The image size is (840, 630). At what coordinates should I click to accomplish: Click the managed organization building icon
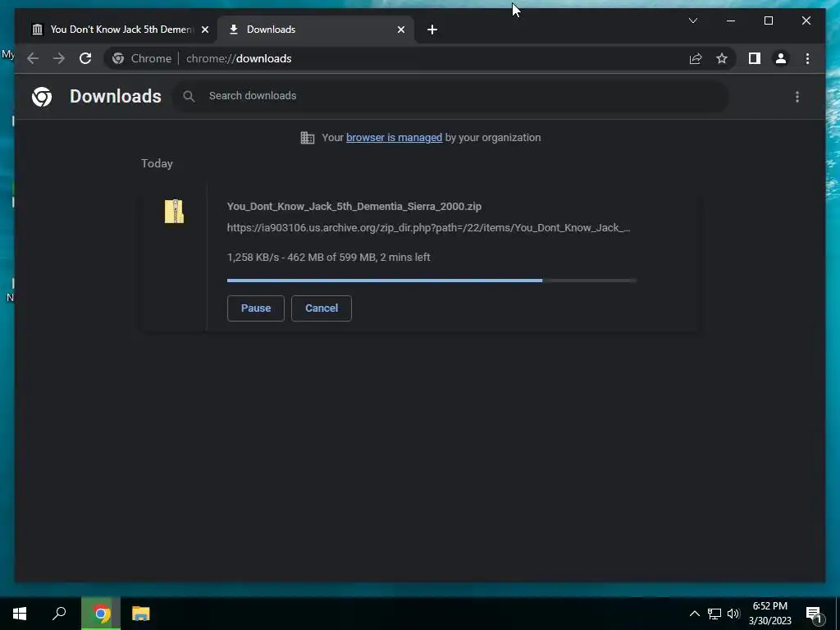click(308, 138)
